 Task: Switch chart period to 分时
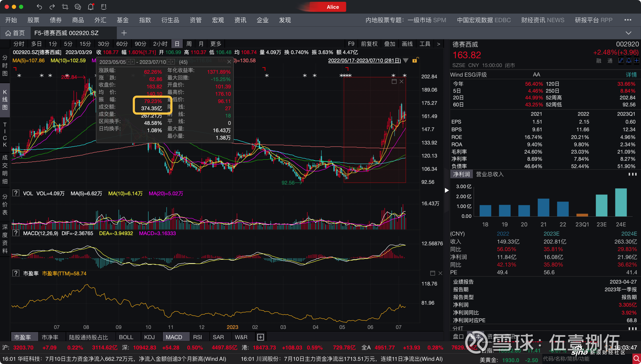19,44
